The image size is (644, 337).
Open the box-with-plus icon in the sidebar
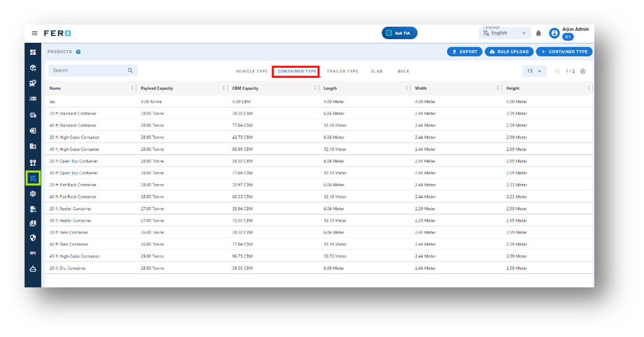[x=33, y=68]
